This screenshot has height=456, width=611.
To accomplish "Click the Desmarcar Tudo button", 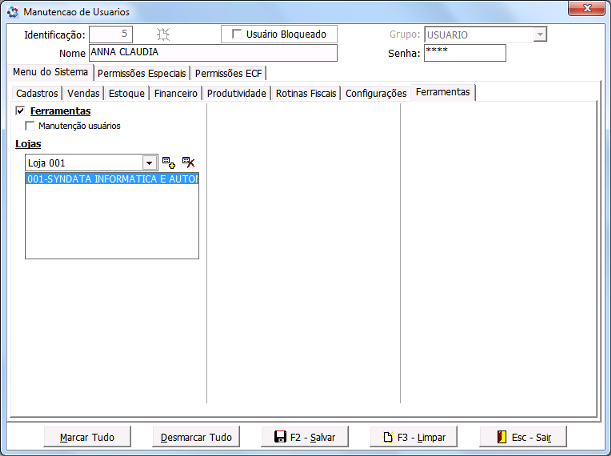I will pyautogui.click(x=196, y=437).
